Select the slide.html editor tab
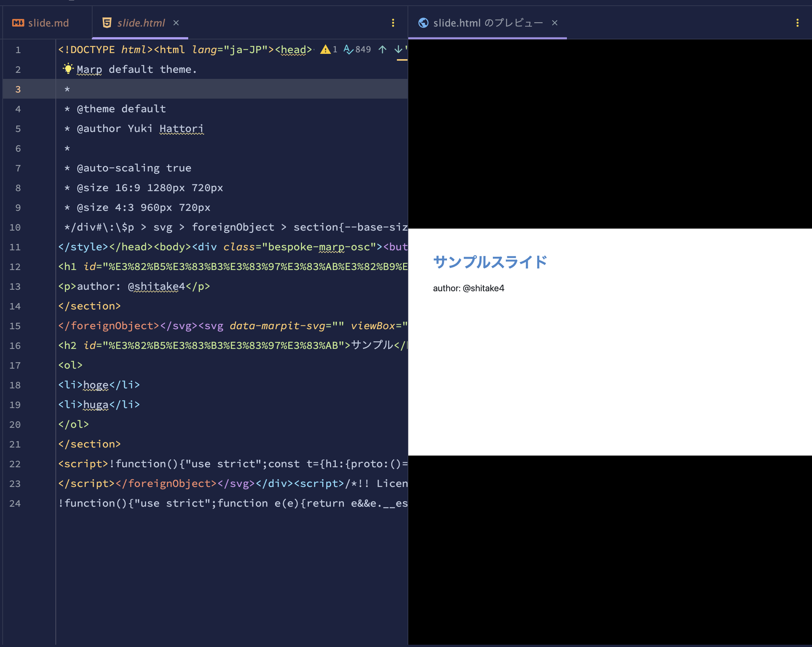Screen dimensions: 812x647 click(x=140, y=23)
